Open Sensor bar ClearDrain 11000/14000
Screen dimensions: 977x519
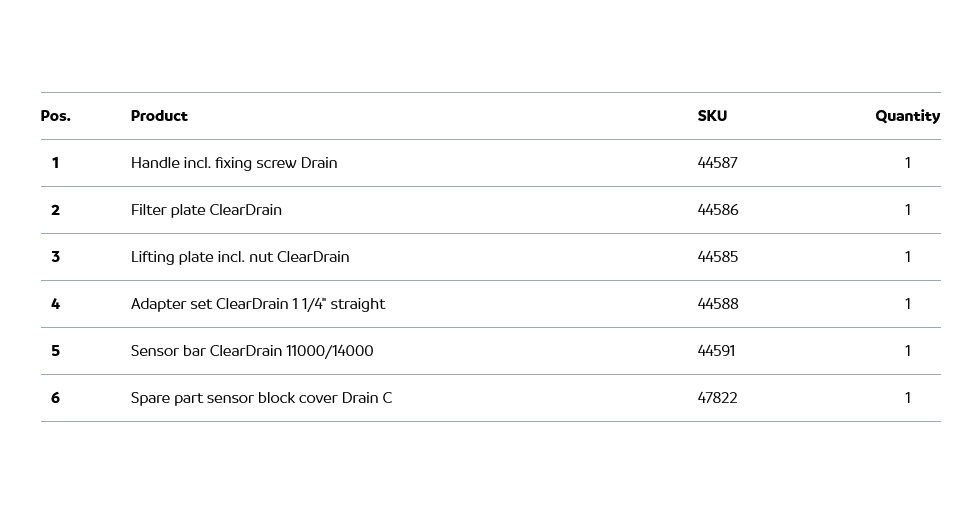click(x=252, y=351)
